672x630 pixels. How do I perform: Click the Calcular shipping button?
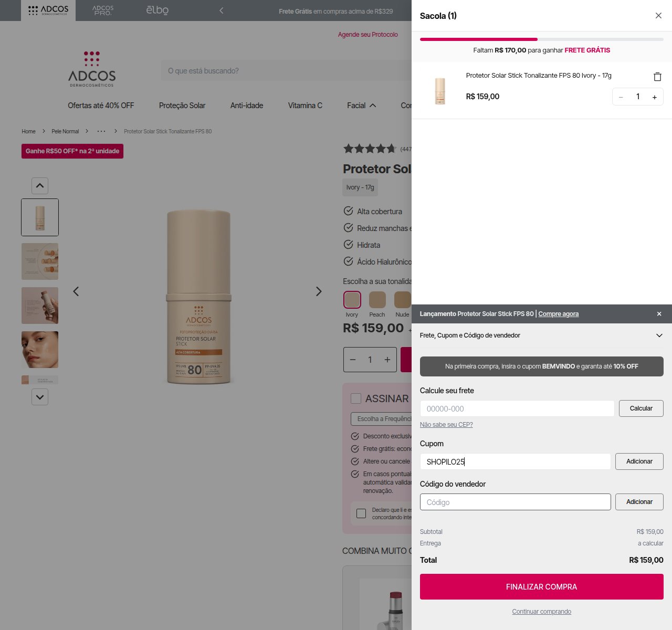click(641, 408)
